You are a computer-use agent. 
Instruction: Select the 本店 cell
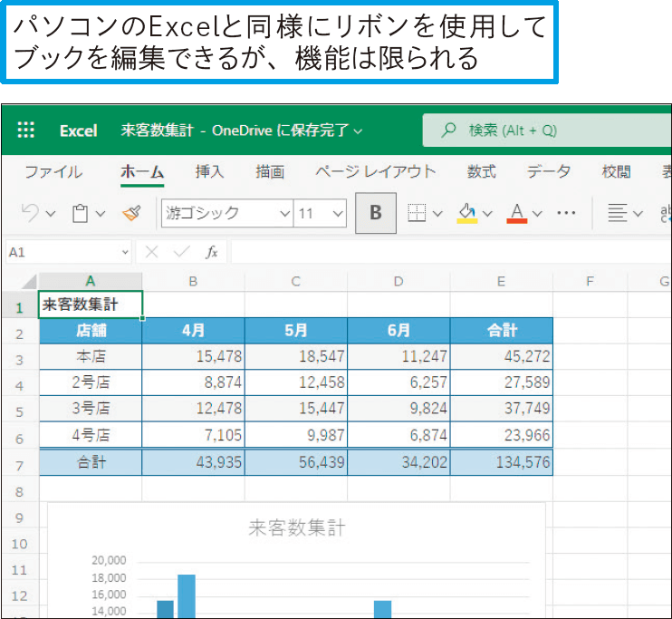click(91, 356)
